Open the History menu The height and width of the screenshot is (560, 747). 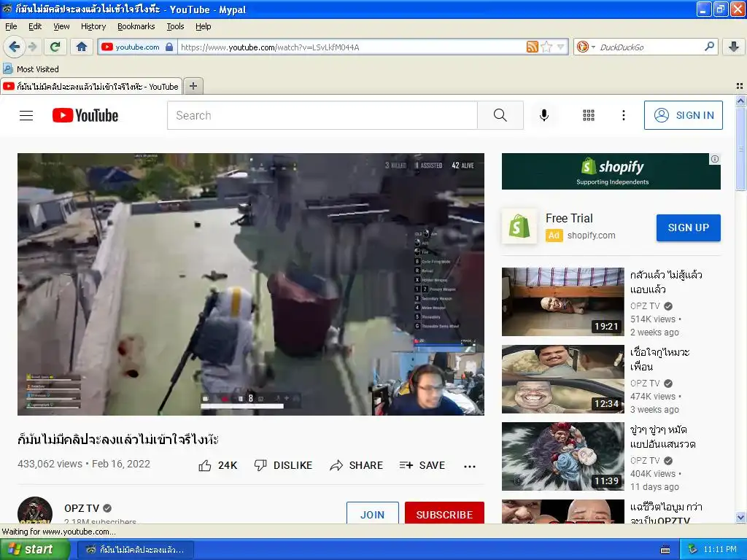93,26
